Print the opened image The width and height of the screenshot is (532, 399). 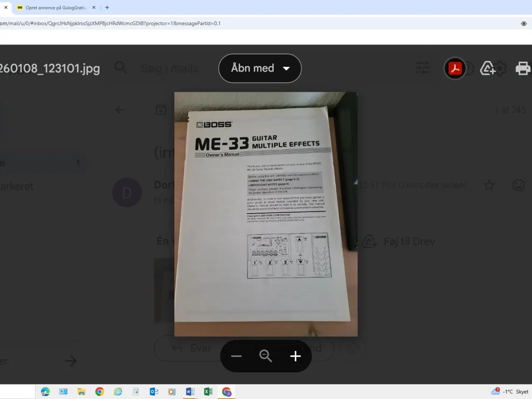(522, 68)
